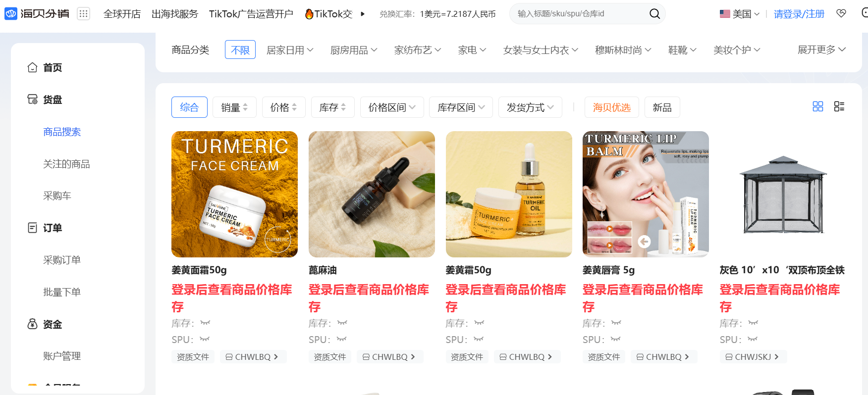Reveal hidden SPU of 蓖麻油 eye icon
Image resolution: width=868 pixels, height=395 pixels.
[x=342, y=339]
